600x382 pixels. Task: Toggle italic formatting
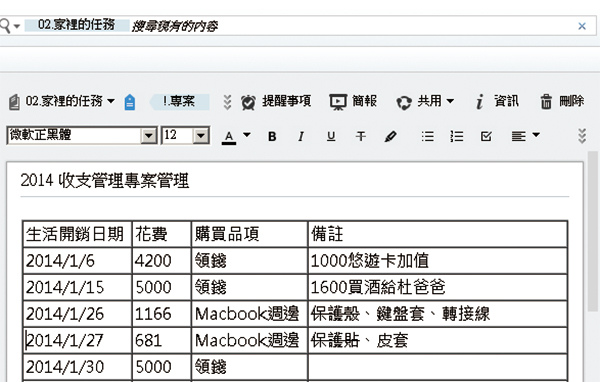coord(301,136)
